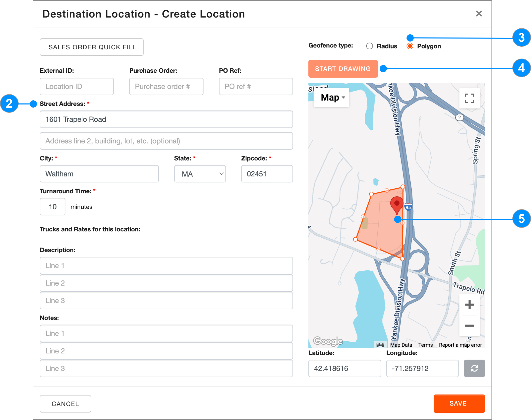Click the Turnaround Time minutes field
Image resolution: width=531 pixels, height=420 pixels.
52,207
